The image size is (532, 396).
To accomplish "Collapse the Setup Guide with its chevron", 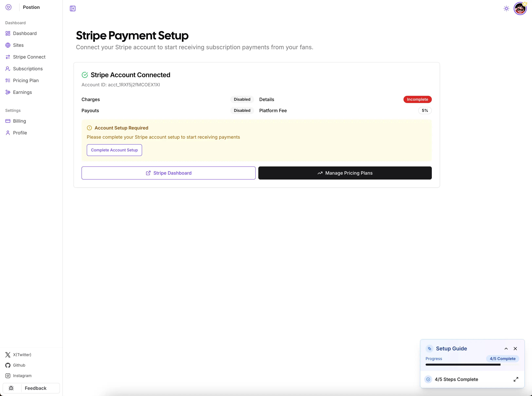I will (506, 349).
